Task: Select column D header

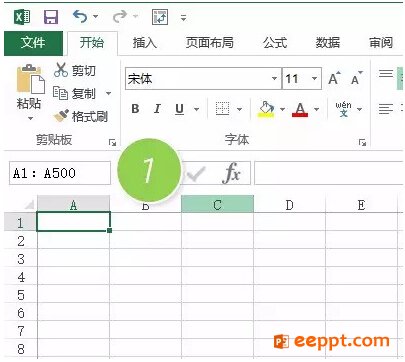Action: coord(289,204)
